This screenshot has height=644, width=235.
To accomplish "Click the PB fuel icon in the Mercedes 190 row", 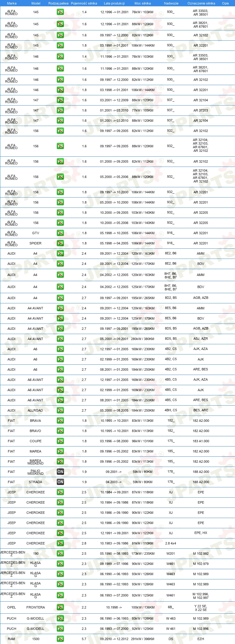I will click(60, 554).
